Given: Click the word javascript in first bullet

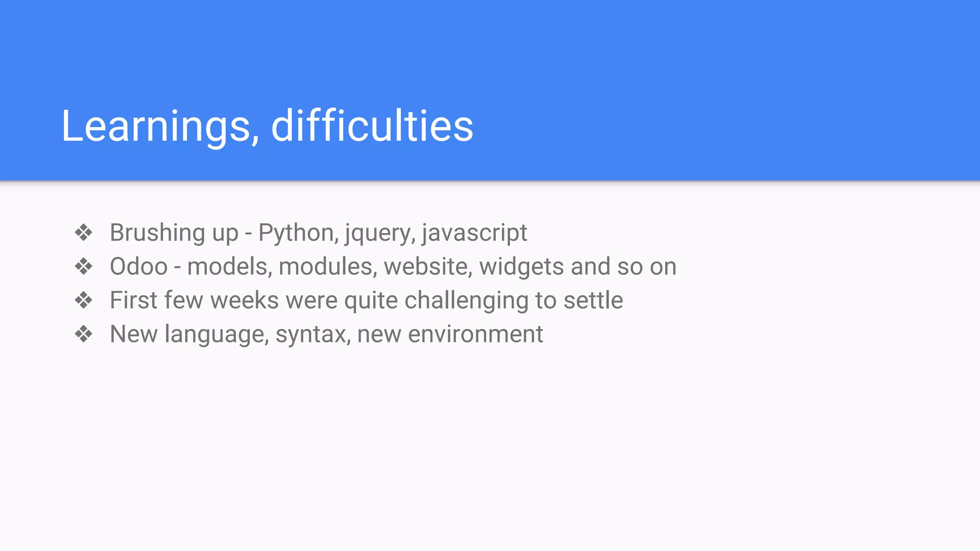Looking at the screenshot, I should (x=474, y=233).
